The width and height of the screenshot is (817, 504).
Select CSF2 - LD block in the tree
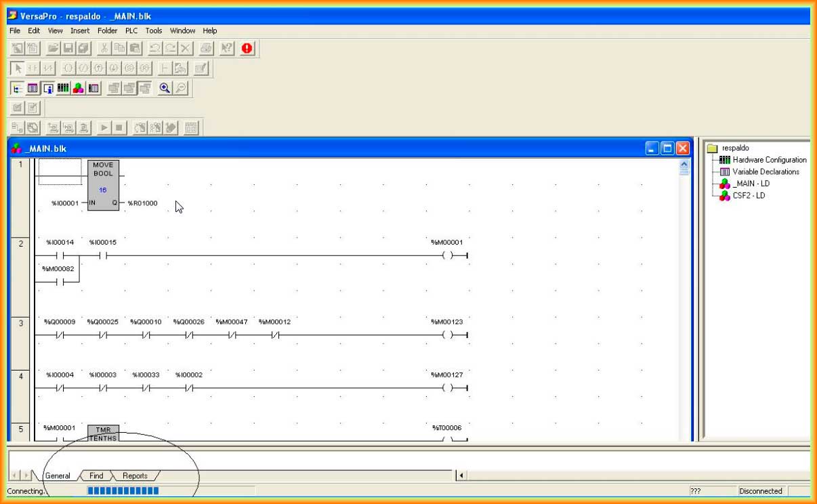(751, 196)
